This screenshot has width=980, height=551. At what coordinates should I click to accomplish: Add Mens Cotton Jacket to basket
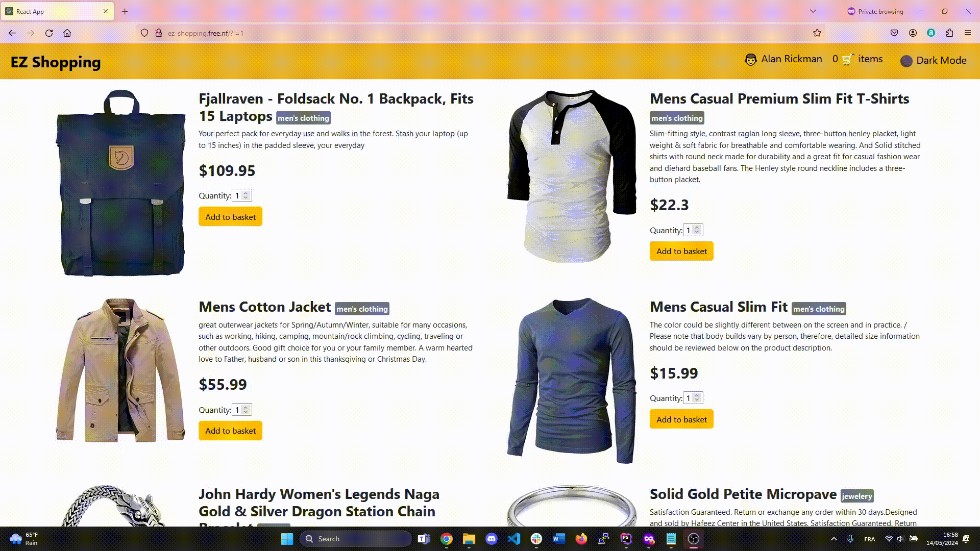(x=230, y=431)
